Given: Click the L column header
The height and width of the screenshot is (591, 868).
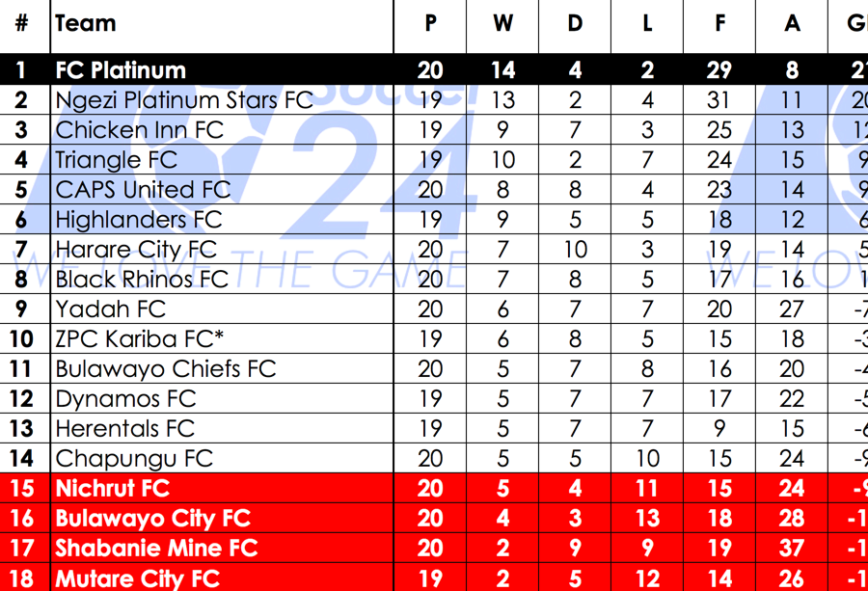Looking at the screenshot, I should [647, 23].
